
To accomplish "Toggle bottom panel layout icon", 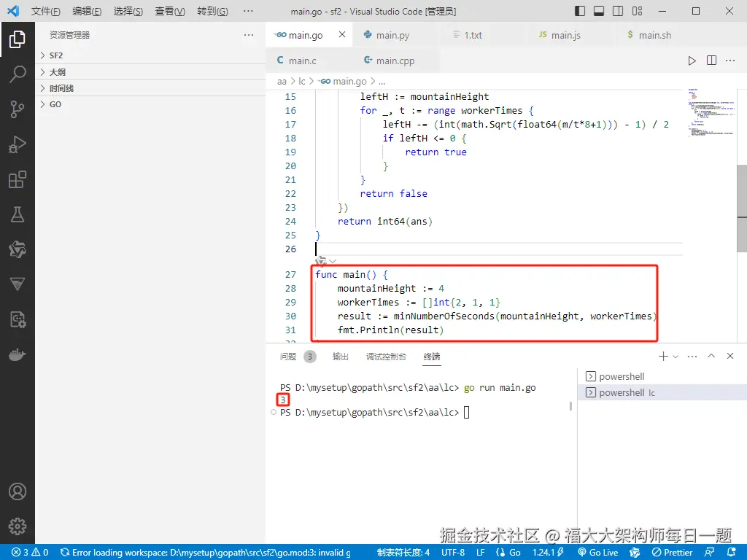I will tap(599, 11).
